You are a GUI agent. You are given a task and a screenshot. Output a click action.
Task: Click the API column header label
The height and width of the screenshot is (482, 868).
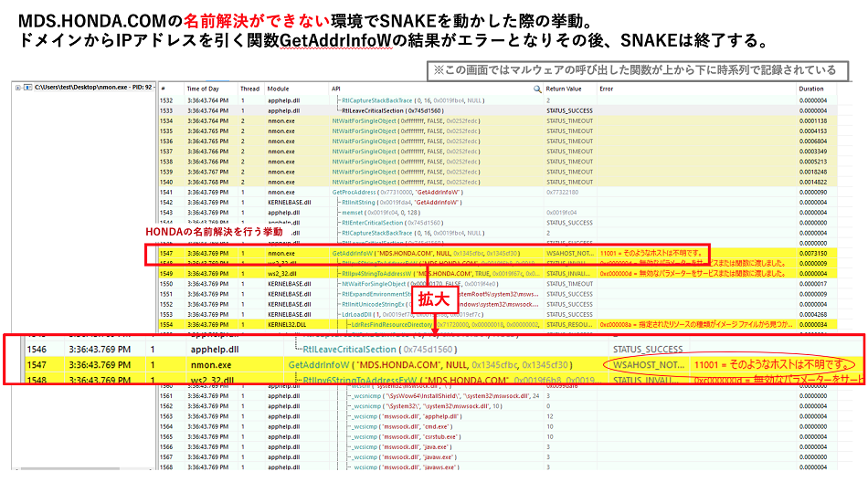pos(337,89)
